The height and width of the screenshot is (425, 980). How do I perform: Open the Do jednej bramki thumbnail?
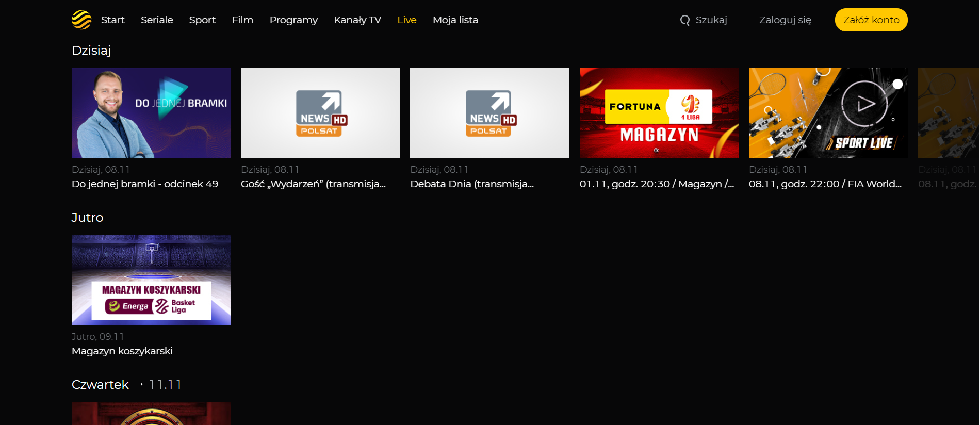(151, 113)
